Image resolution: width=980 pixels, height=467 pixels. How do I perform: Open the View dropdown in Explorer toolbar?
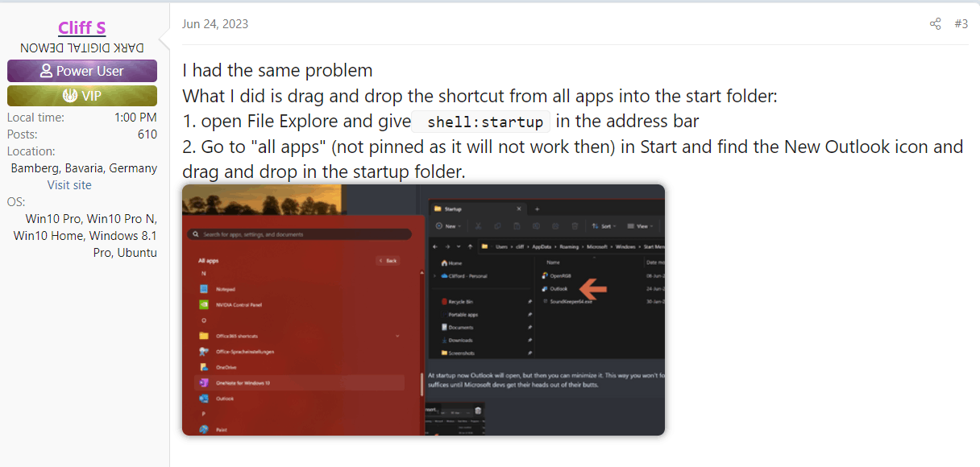tap(641, 226)
